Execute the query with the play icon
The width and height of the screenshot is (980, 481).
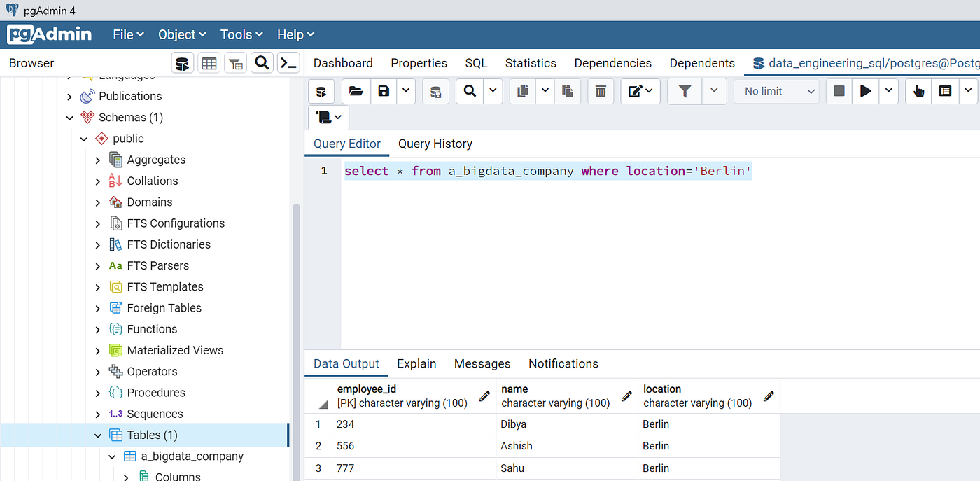point(864,91)
